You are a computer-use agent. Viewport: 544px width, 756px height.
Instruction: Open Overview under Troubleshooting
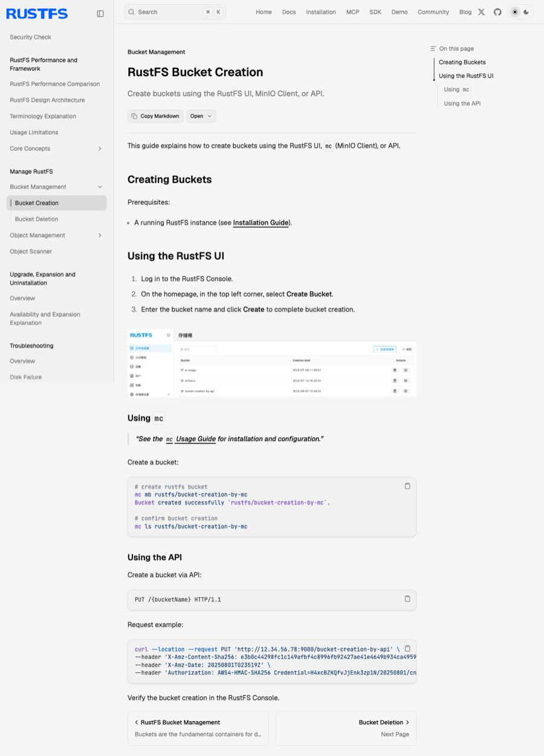(x=22, y=361)
